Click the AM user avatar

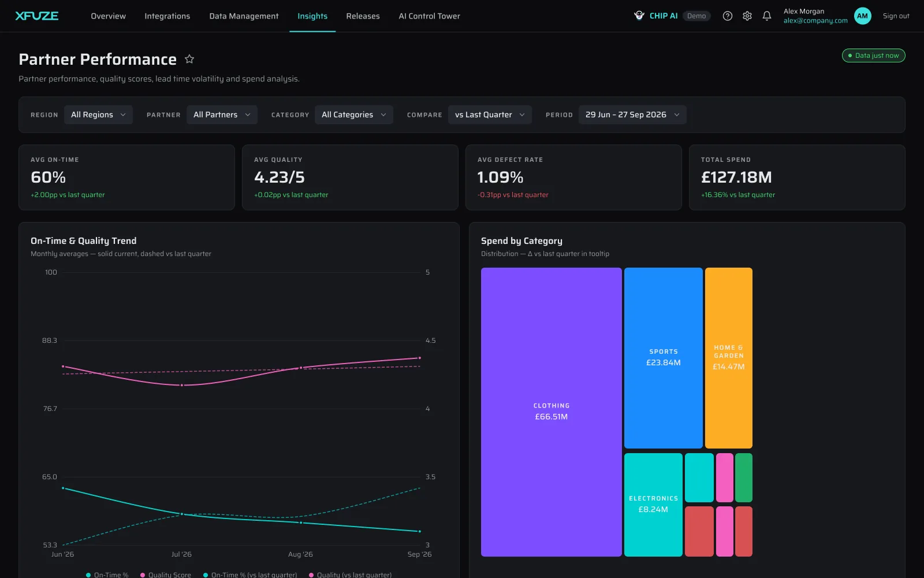pos(863,16)
